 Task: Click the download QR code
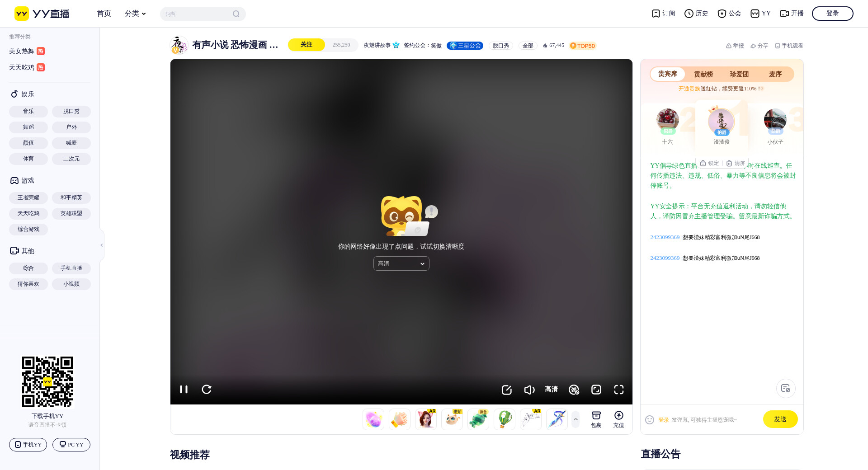(x=47, y=382)
